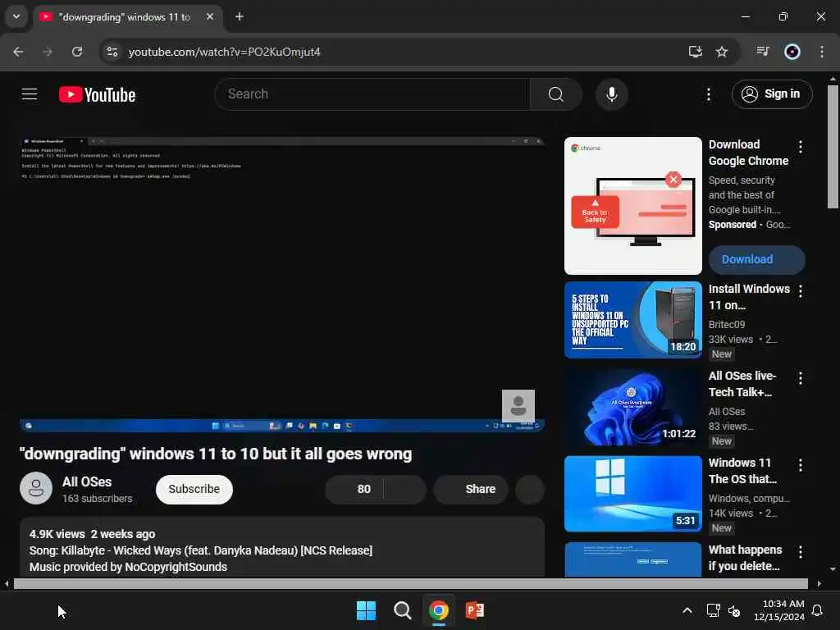Select the "downgrading" windows 11 tab
This screenshot has height=630, width=840.
pyautogui.click(x=127, y=17)
